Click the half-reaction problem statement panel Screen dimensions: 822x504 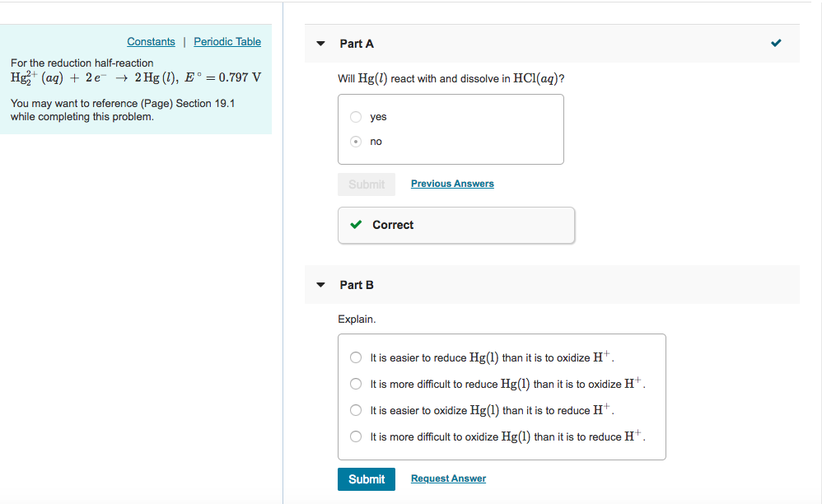(136, 89)
